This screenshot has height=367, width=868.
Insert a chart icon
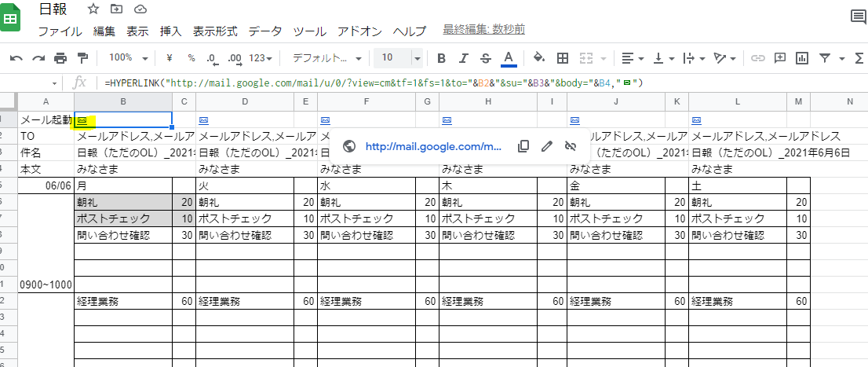(802, 57)
